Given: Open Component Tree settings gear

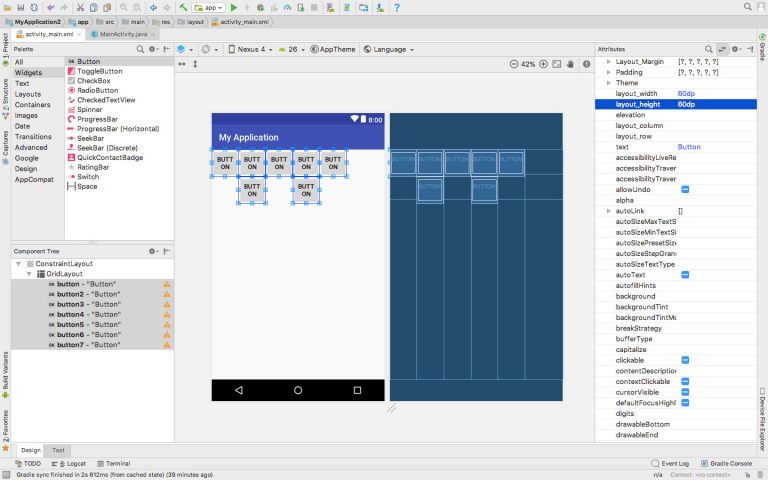Looking at the screenshot, I should click(153, 251).
